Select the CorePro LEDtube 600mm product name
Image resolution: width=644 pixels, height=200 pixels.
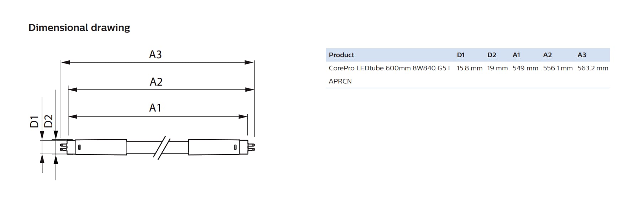(x=389, y=75)
